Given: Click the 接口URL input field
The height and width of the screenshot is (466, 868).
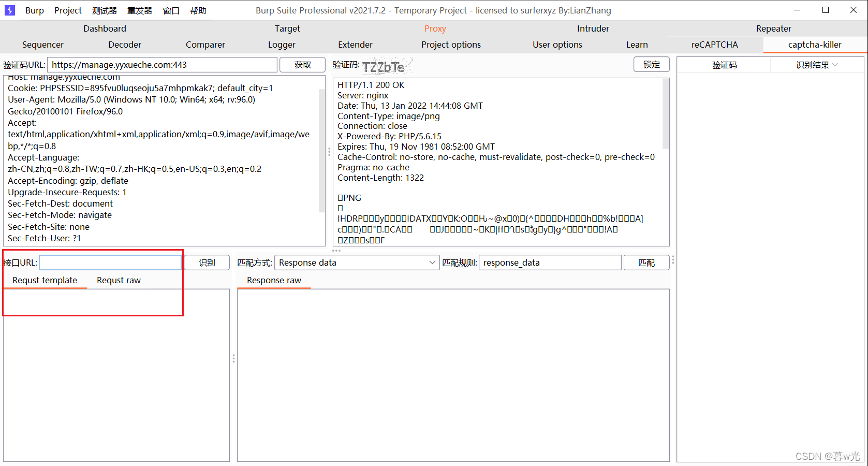Looking at the screenshot, I should [x=110, y=263].
